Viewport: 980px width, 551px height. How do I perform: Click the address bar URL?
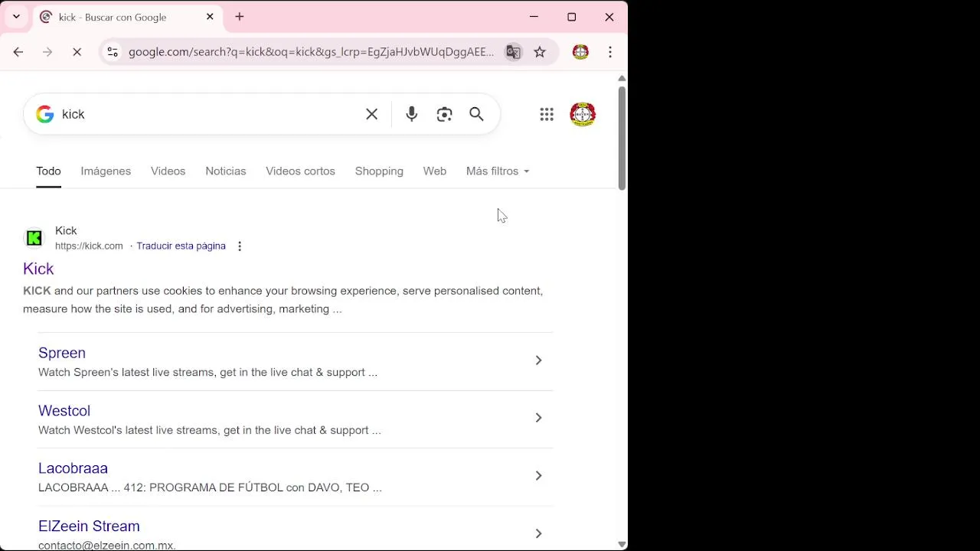click(x=311, y=52)
